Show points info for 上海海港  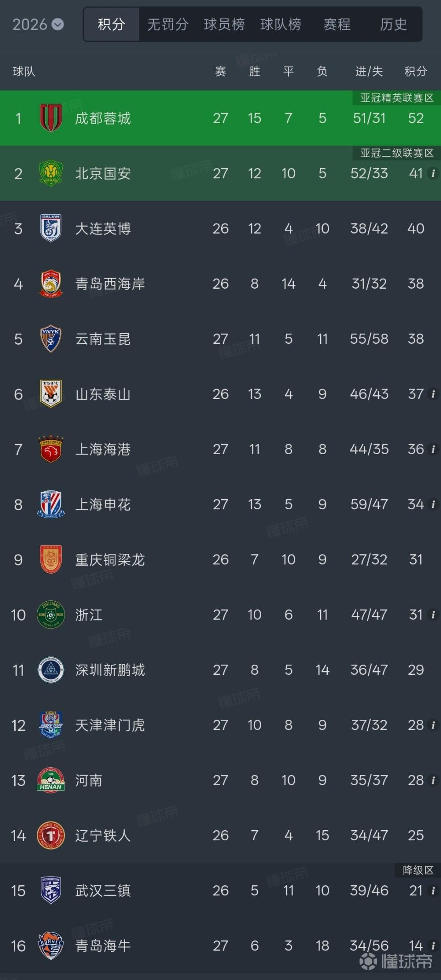433,449
